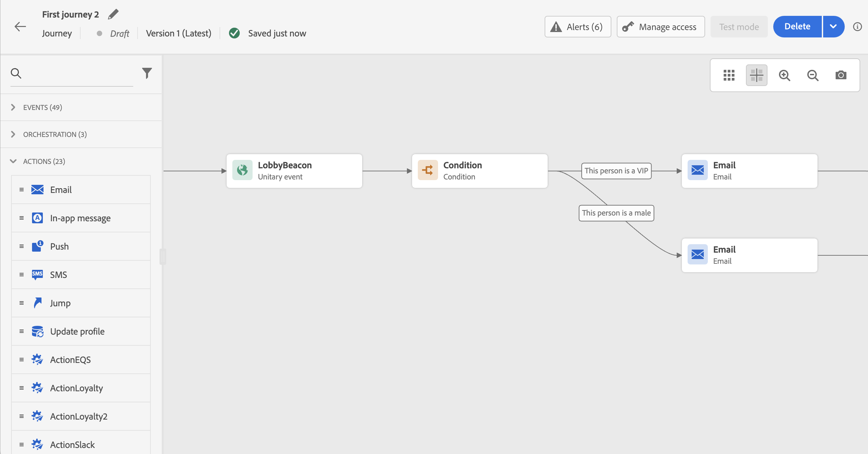Select the LobbyBeacon event node
Image resolution: width=868 pixels, height=454 pixels.
(294, 171)
